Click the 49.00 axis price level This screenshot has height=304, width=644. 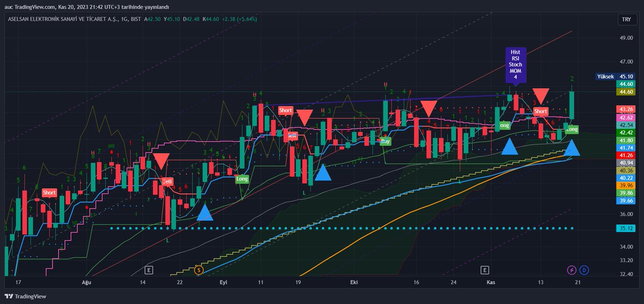coord(626,39)
